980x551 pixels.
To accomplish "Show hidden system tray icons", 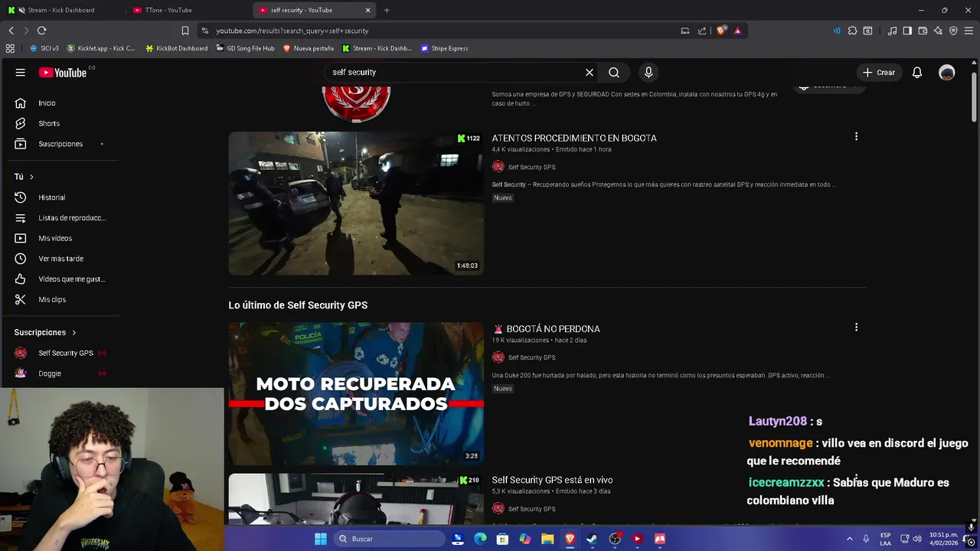I will pyautogui.click(x=849, y=539).
